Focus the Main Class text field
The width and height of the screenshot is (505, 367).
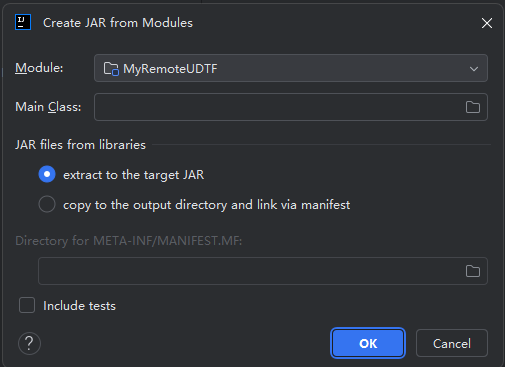tap(291, 107)
